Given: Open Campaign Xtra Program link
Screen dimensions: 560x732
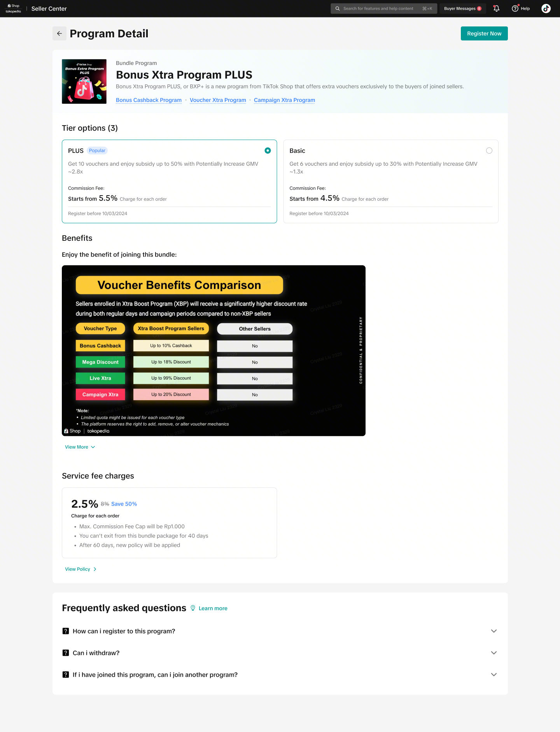Looking at the screenshot, I should coord(284,100).
